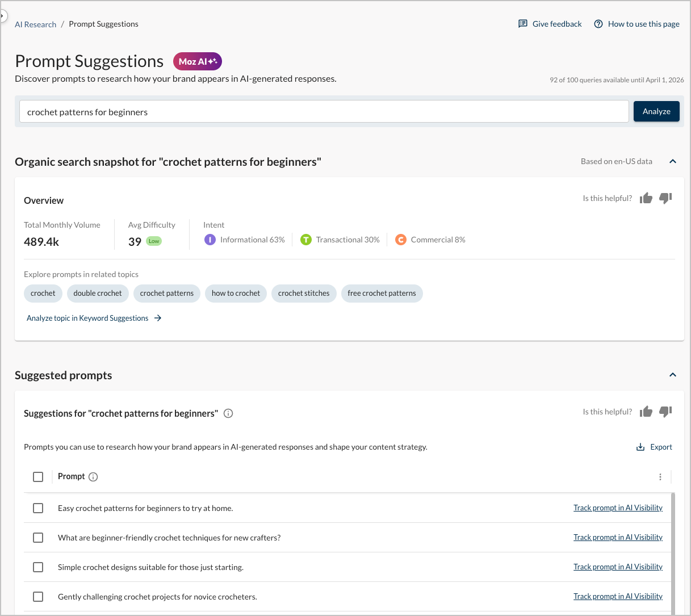This screenshot has height=616, width=691.
Task: Expand the collapsed sidebar arrow at top-left
Action: (x=3, y=16)
